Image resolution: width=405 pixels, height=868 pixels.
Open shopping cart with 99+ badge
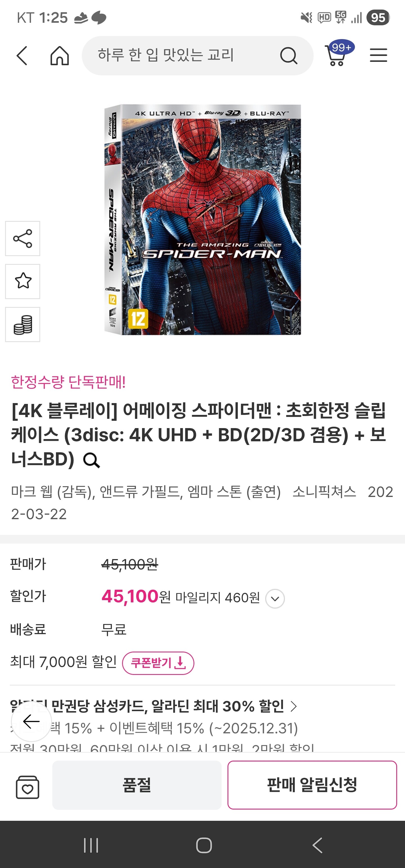click(x=338, y=54)
